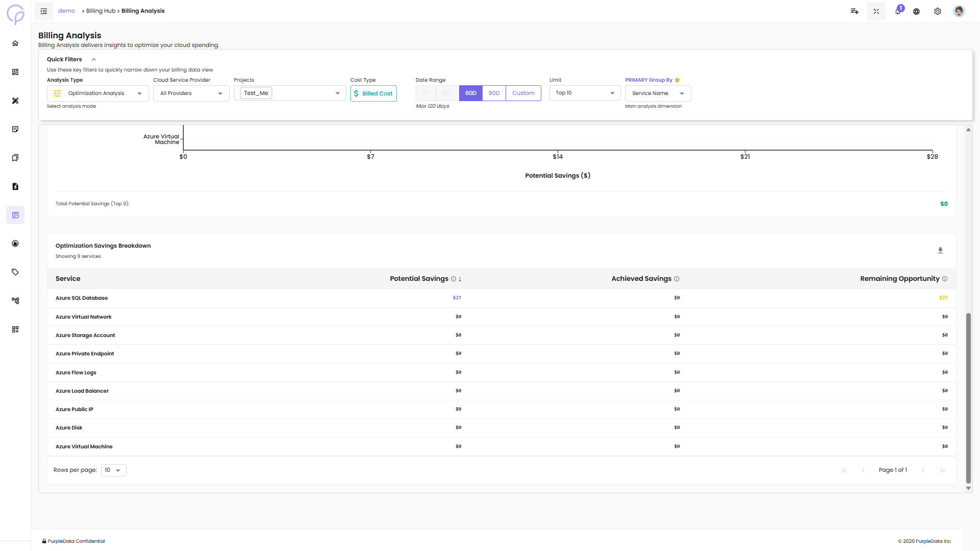Click the Billed Cost button
Viewport: 980px width, 551px height.
point(373,93)
